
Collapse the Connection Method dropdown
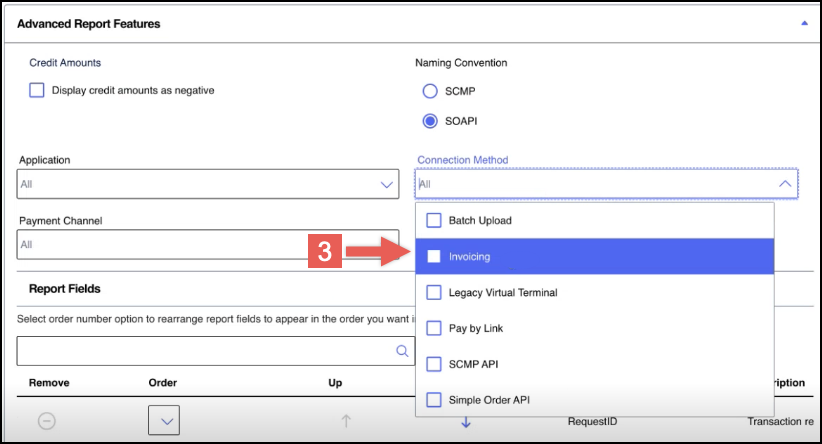[784, 184]
